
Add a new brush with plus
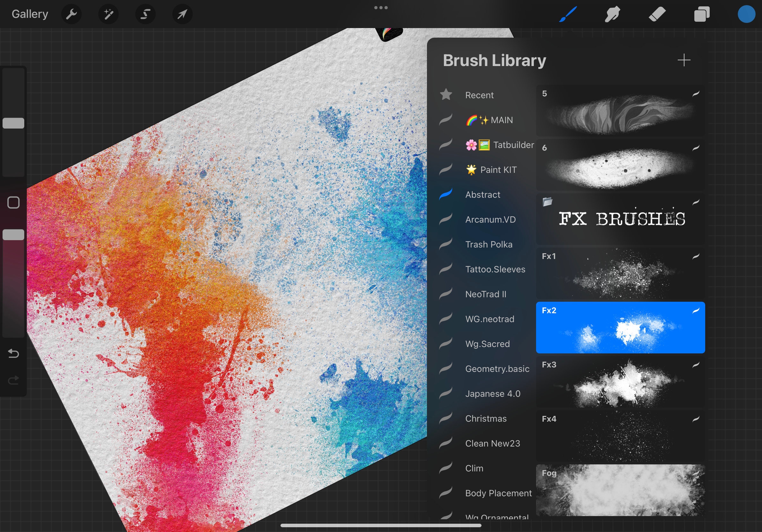pos(684,60)
